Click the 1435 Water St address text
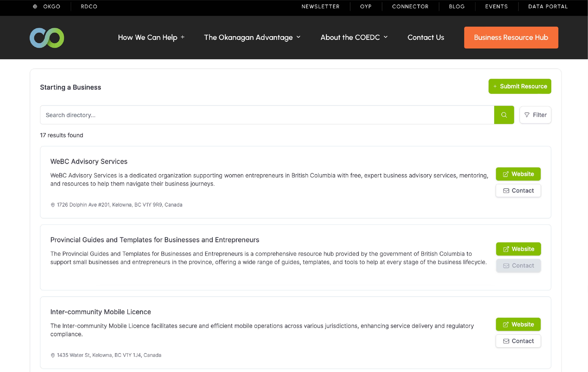The width and height of the screenshot is (588, 372). (x=109, y=355)
